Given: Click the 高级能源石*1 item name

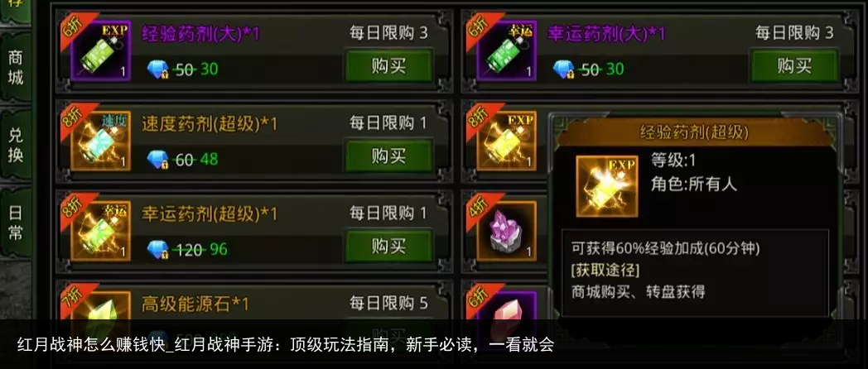Looking at the screenshot, I should point(195,304).
